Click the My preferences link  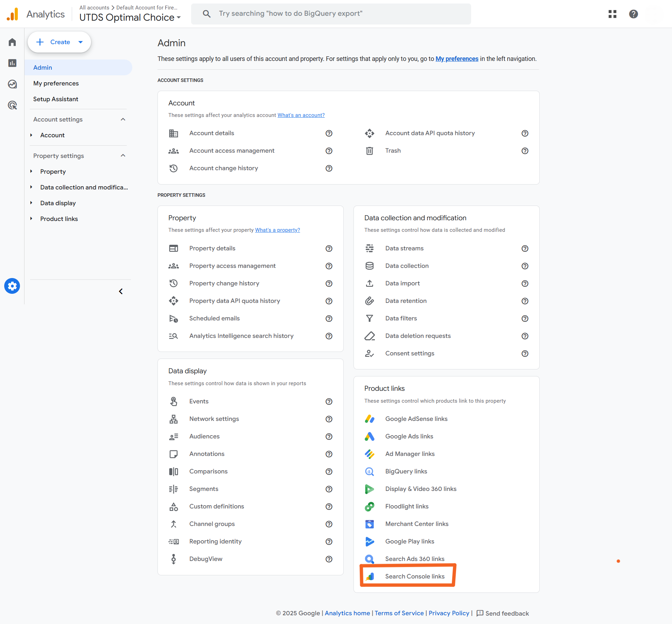[x=457, y=59]
